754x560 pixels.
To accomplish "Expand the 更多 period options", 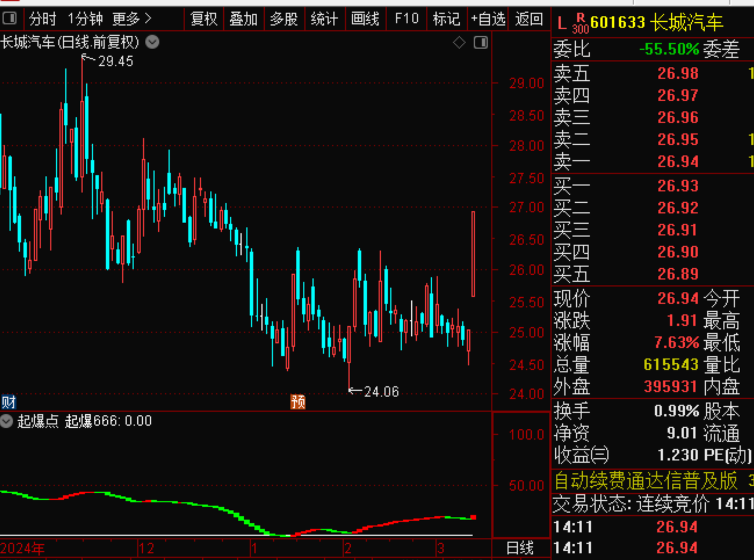I will pos(132,19).
